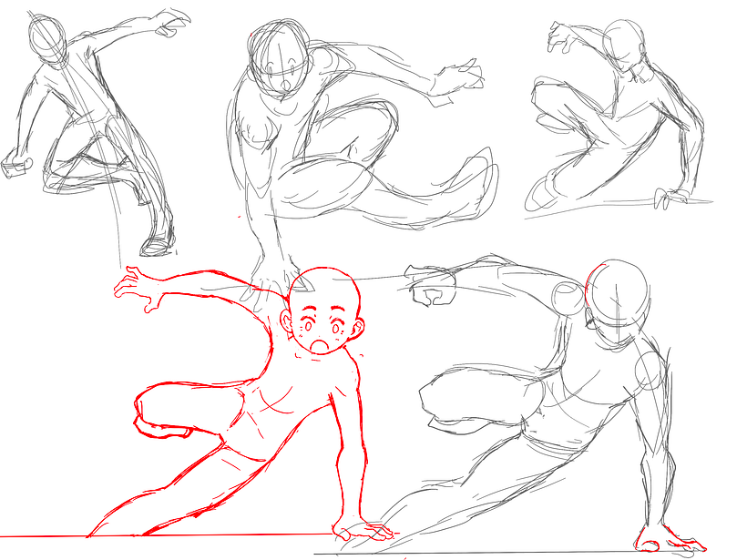Click the top-right figure's hand touching ground
Screen dimensions: 747x560
[x=670, y=197]
